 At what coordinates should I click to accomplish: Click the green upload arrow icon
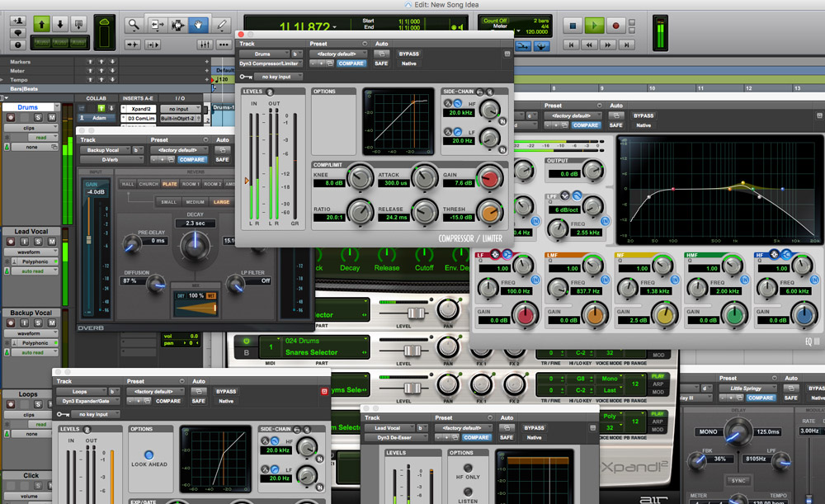(x=41, y=24)
